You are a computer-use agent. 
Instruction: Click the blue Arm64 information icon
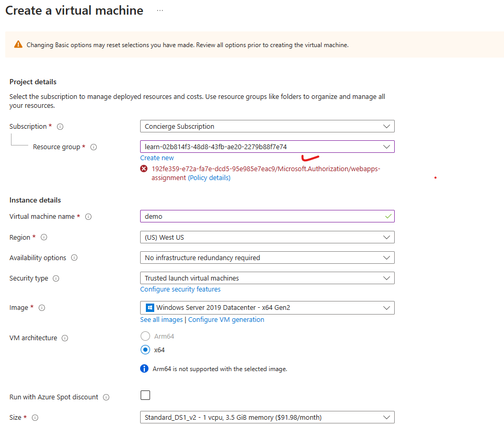144,368
